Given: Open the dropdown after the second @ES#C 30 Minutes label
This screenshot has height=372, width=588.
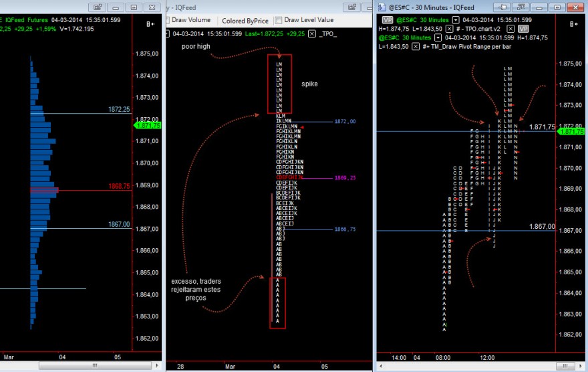Looking at the screenshot, I should coord(438,37).
